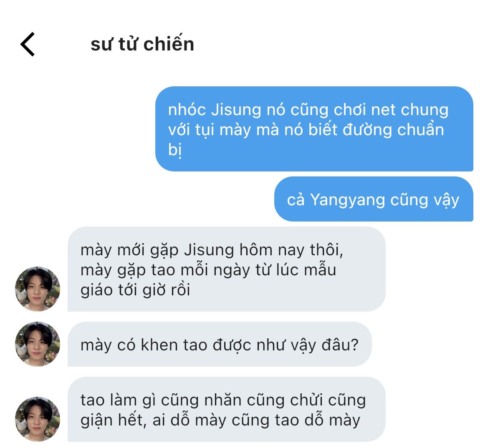Screen dimensions: 488x448
Task: Select the gray message "mày có khen tao được như vậy đâu?"
Action: (220, 344)
